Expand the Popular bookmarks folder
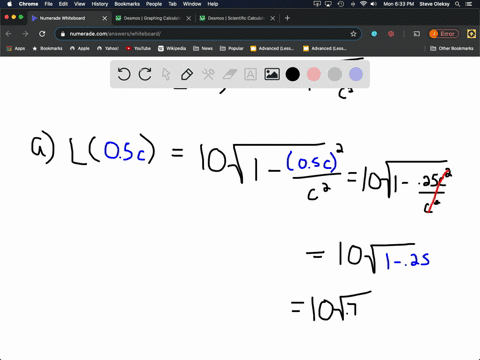The image size is (480, 360). 232,48
